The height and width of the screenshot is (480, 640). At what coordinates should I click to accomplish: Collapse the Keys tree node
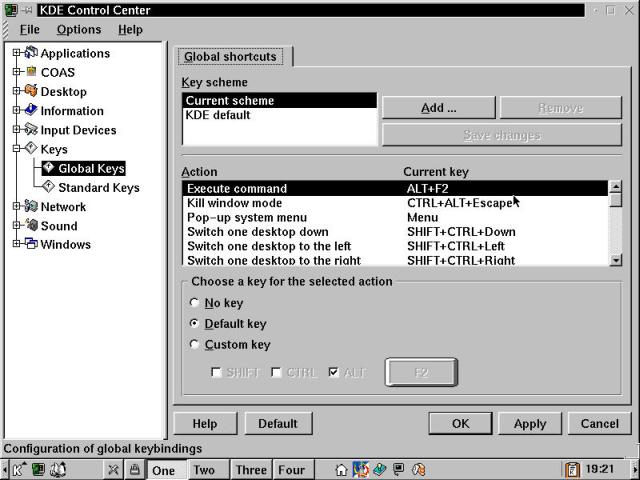[x=17, y=149]
